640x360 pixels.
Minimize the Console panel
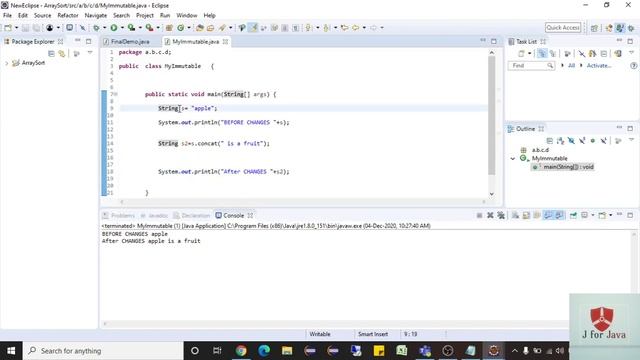(620, 215)
